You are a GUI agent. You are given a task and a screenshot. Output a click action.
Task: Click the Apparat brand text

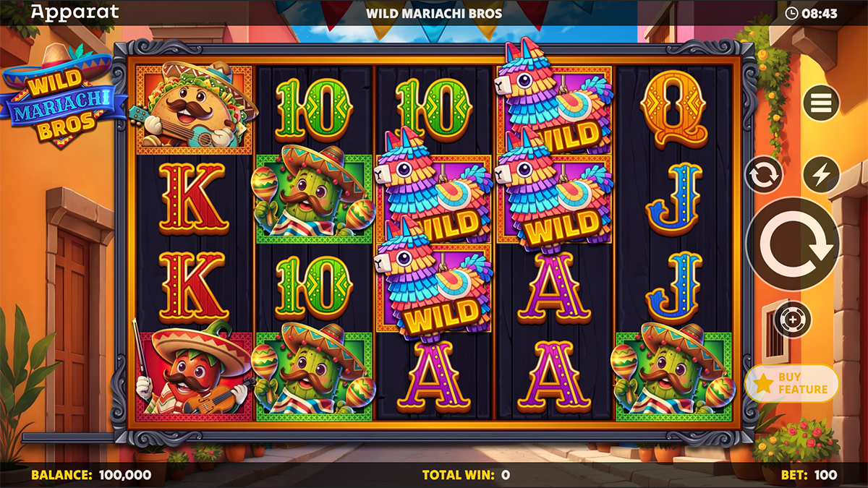coord(75,12)
